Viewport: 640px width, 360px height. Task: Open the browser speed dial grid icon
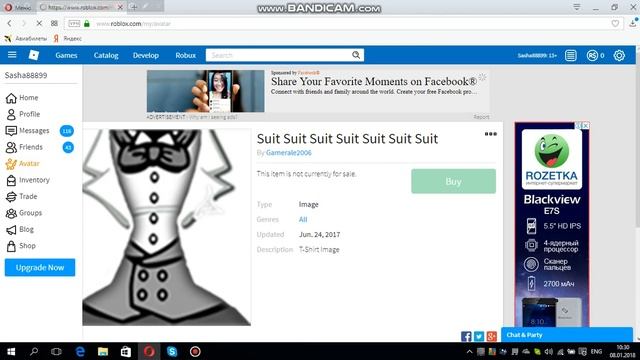point(54,24)
